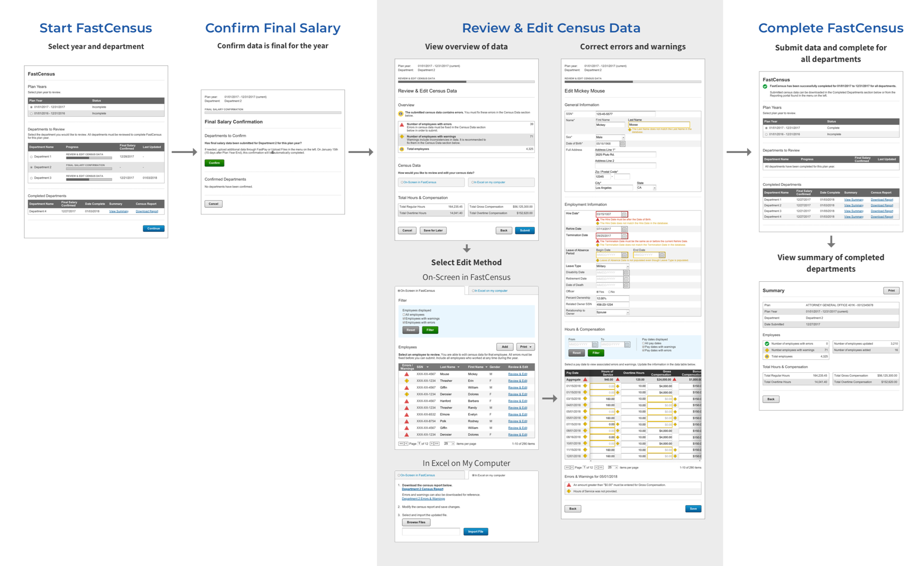Image resolution: width=924 pixels, height=566 pixels.
Task: Open the Date of Birth calendar picker
Action: pyautogui.click(x=622, y=144)
